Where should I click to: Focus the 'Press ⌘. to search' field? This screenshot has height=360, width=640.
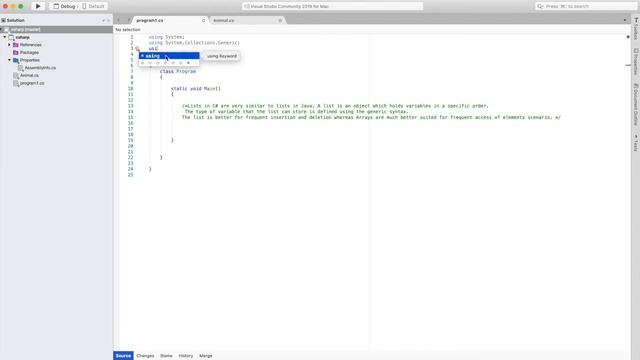[x=586, y=6]
